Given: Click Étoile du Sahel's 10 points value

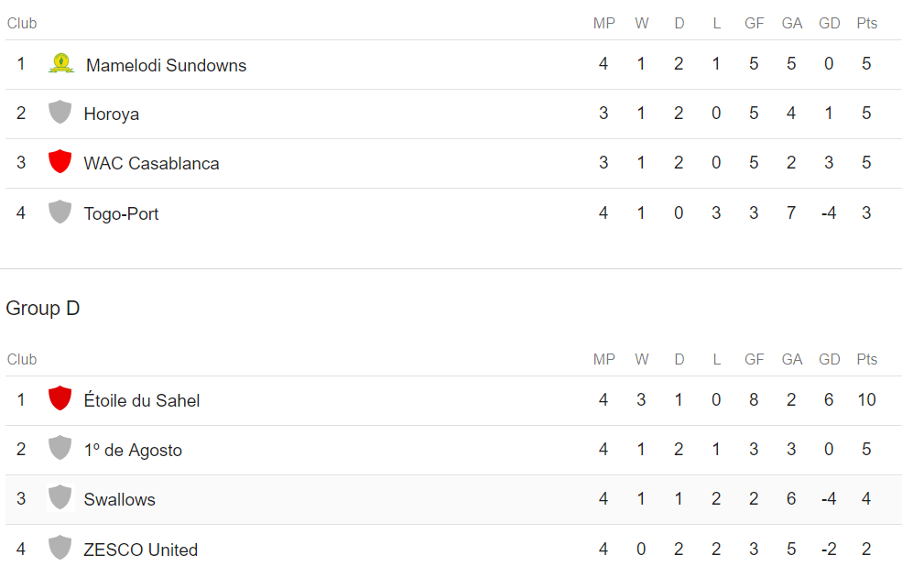Looking at the screenshot, I should 866,400.
